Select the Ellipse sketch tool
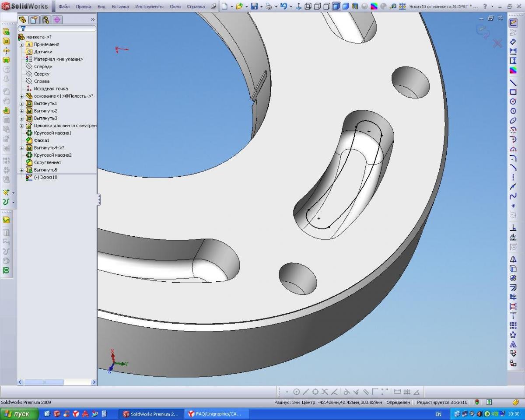Screen dimensions: 525x420 (x=513, y=120)
